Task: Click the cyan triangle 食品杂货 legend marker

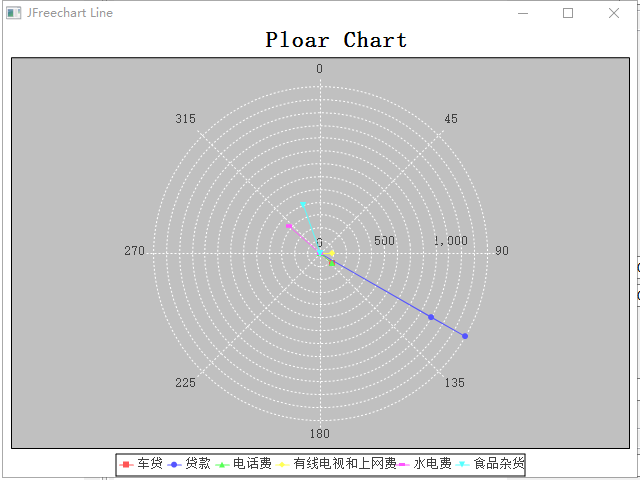Action: click(463, 465)
